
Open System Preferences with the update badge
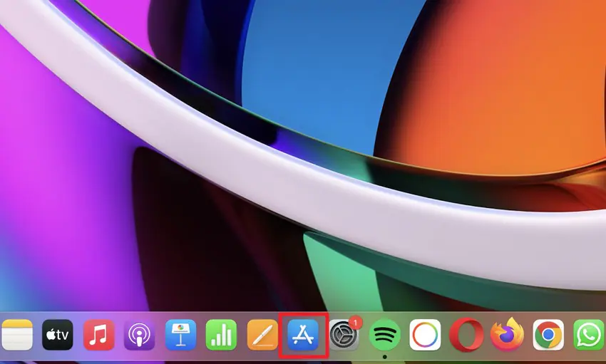click(x=344, y=335)
